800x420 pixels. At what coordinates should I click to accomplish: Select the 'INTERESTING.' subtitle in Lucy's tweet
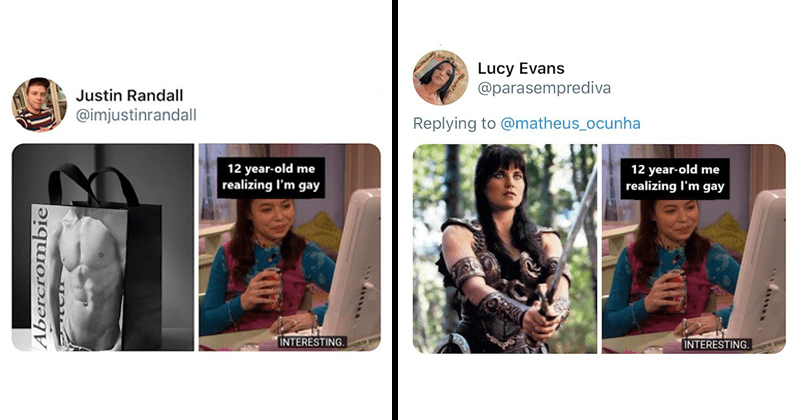tap(717, 344)
